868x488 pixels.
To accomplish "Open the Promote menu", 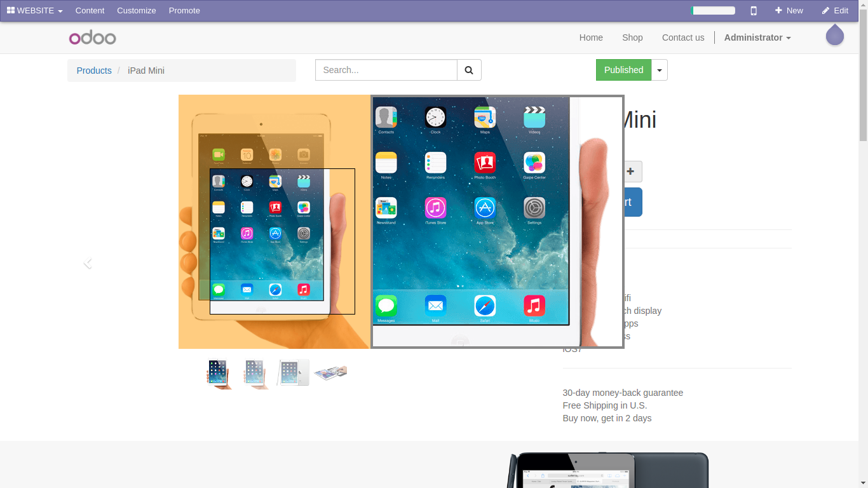I will click(x=184, y=11).
